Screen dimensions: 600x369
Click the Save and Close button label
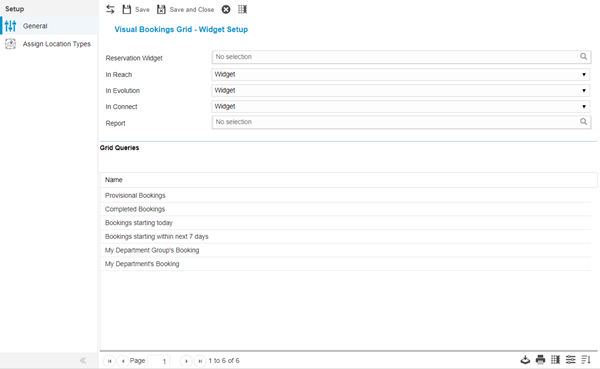192,10
